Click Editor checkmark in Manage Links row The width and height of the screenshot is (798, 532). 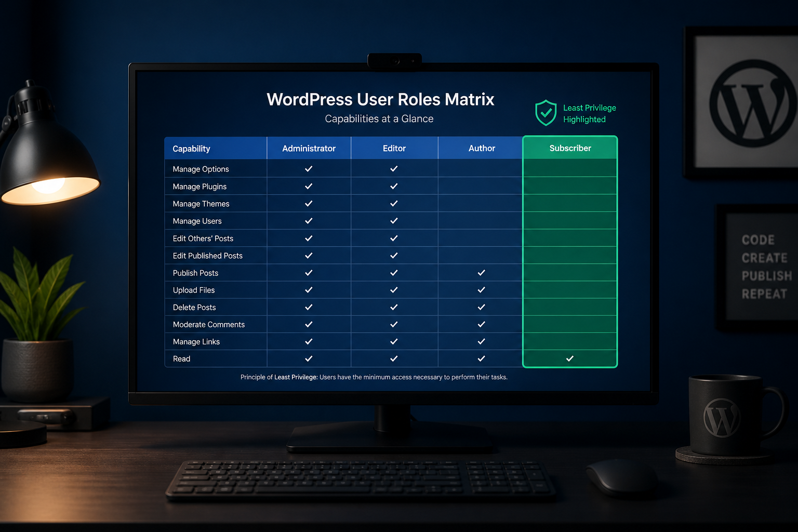(394, 341)
